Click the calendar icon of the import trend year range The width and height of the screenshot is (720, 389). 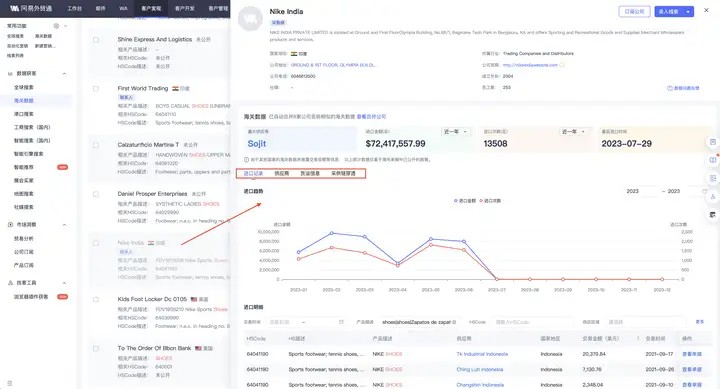704,191
